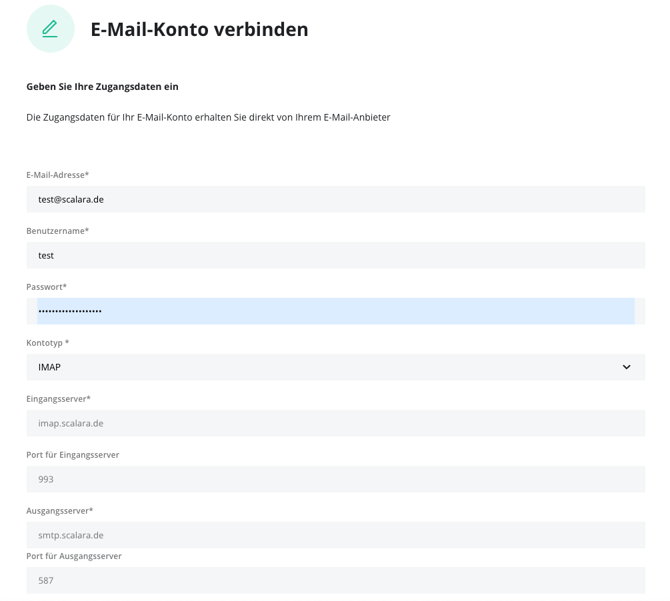Image resolution: width=670 pixels, height=601 pixels.
Task: Click the pencil edit icon
Action: pyautogui.click(x=50, y=29)
